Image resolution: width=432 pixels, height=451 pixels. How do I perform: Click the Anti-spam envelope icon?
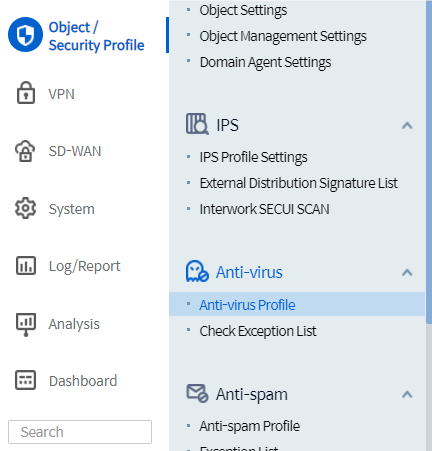(197, 393)
